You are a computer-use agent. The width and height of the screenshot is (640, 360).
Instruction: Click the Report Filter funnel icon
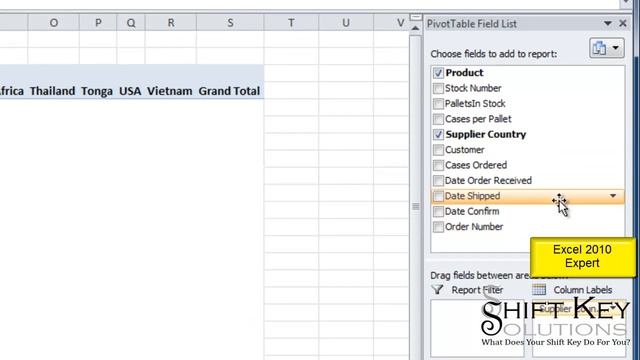pos(438,289)
